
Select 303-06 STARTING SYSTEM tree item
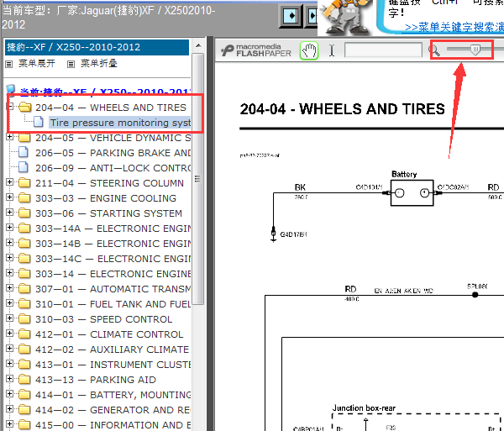point(108,213)
